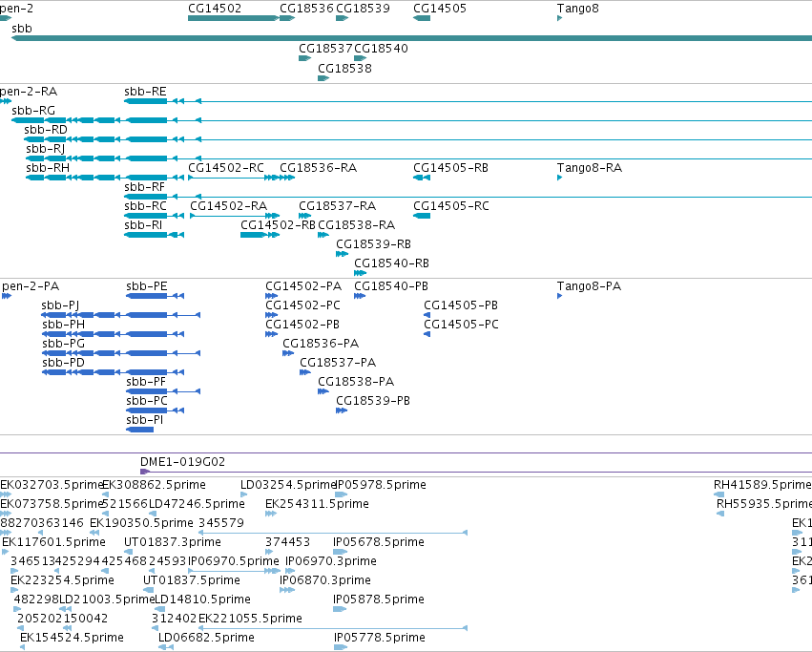Select the CG14502-RC transcript label
The height and width of the screenshot is (652, 812).
click(x=226, y=168)
